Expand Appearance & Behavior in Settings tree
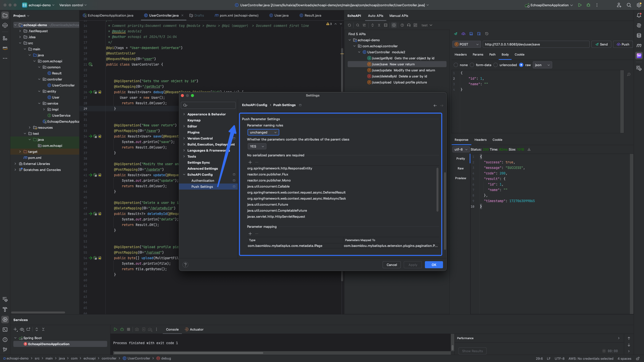Image resolution: width=644 pixels, height=362 pixels. tap(184, 114)
